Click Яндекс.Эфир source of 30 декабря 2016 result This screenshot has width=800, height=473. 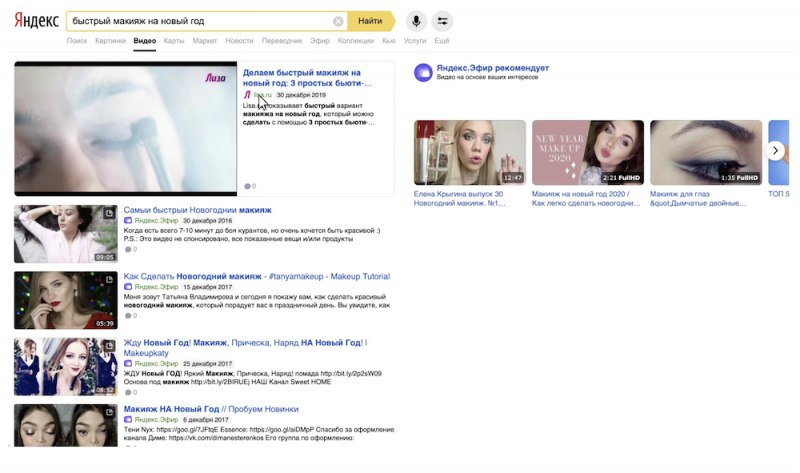pyautogui.click(x=156, y=220)
